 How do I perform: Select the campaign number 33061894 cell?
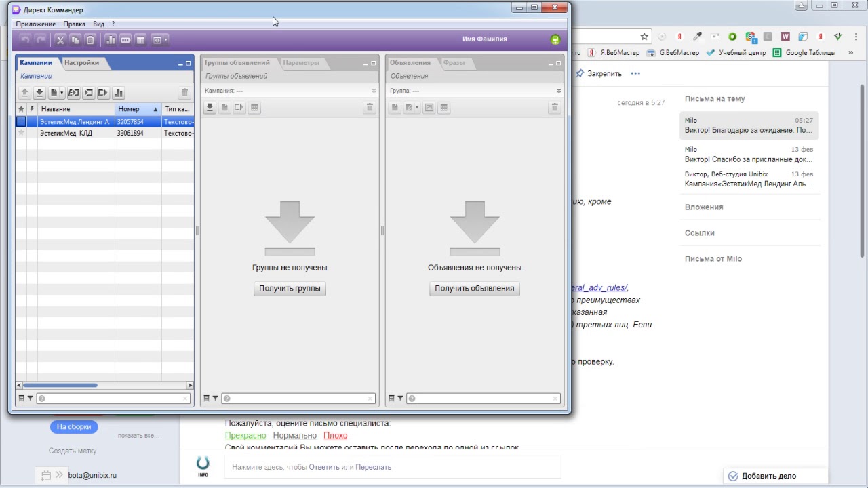138,133
